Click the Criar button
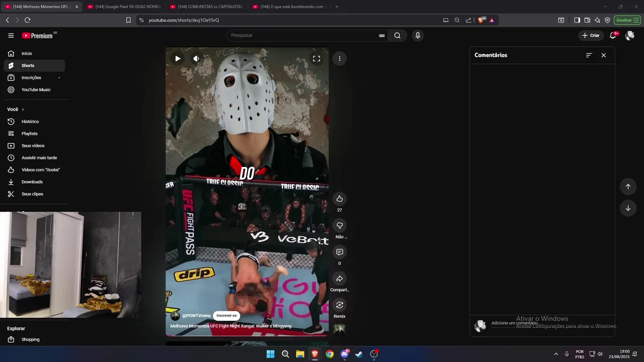644x362 pixels. coord(591,35)
